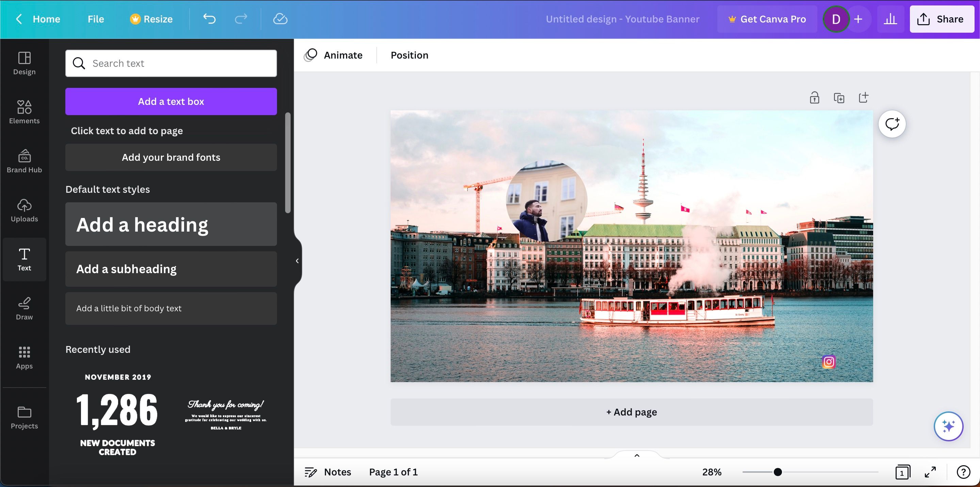Open the Share insights chart icon
The height and width of the screenshot is (487, 980).
(891, 19)
